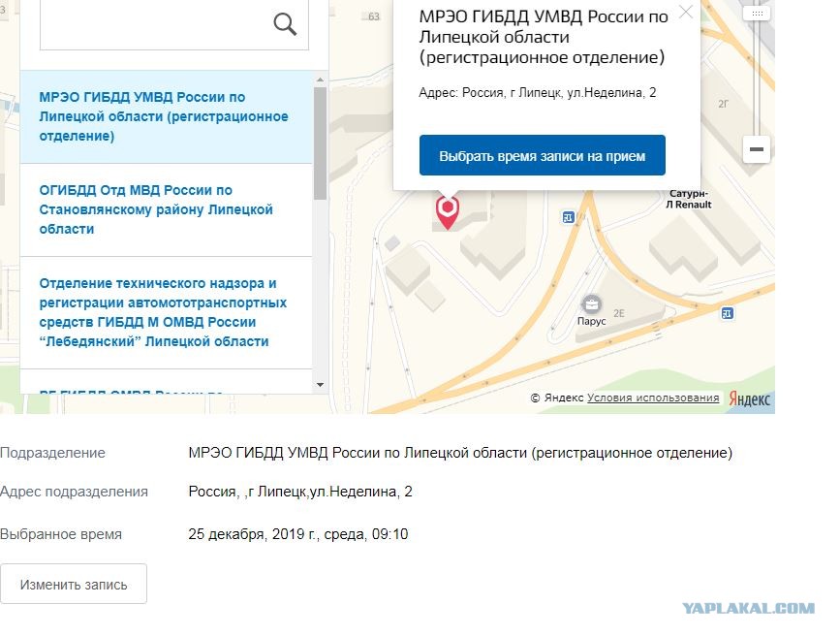Zoom out map with minus button
The image size is (840, 637).
(757, 149)
